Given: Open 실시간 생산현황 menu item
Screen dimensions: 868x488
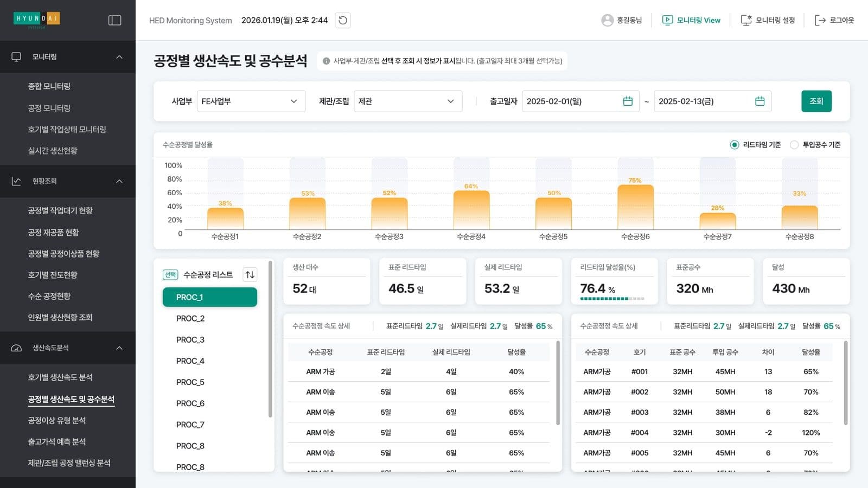Looking at the screenshot, I should click(x=53, y=150).
